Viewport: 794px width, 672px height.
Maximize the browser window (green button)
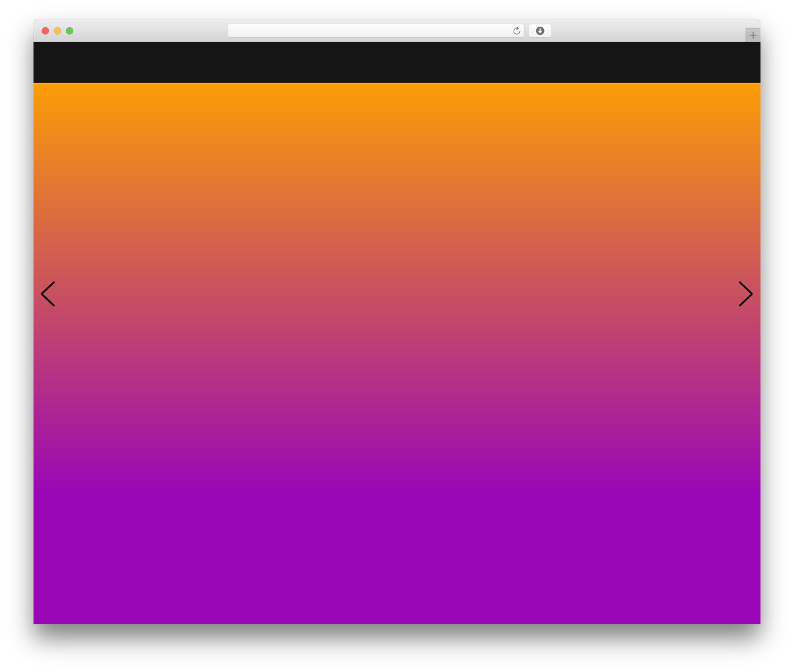point(69,31)
